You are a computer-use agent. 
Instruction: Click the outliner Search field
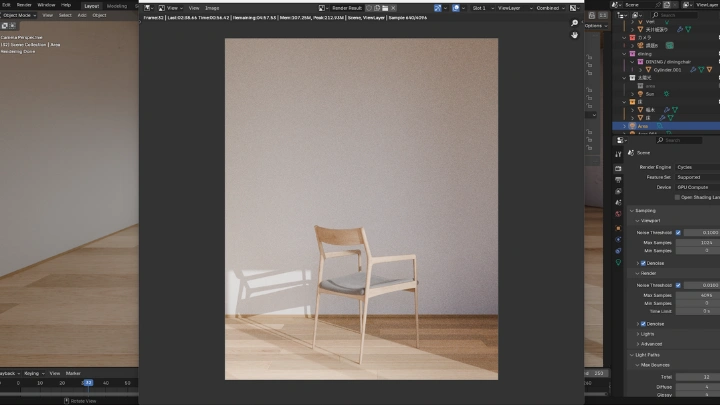(x=674, y=15)
